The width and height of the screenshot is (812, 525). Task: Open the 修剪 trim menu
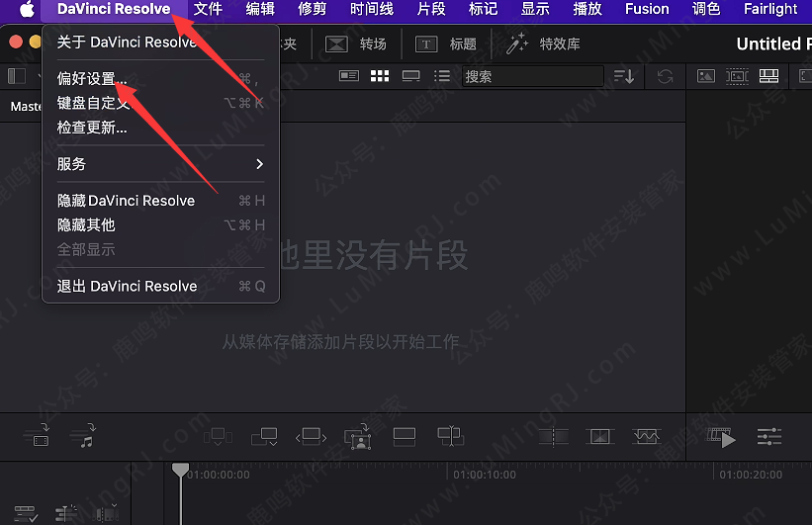click(312, 9)
